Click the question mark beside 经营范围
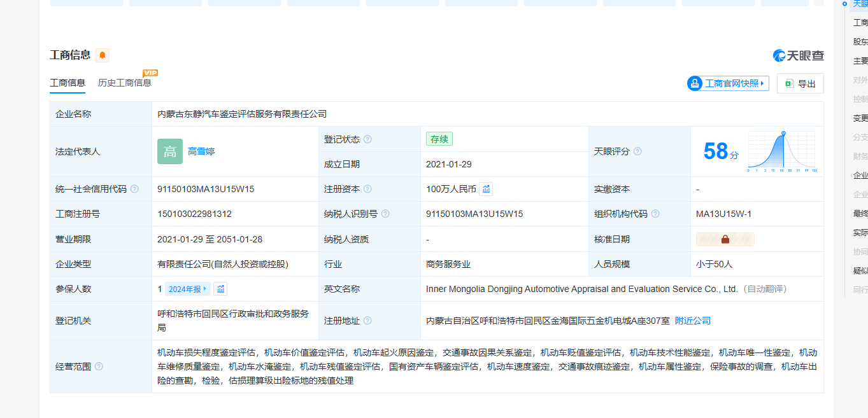Viewport: 868px width, 418px height. 99,366
